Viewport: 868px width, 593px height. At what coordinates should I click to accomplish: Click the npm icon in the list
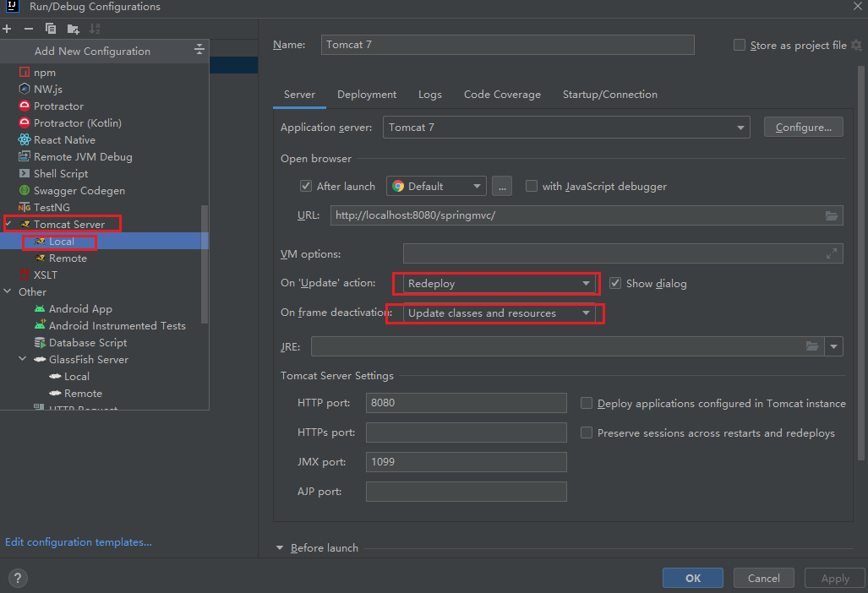[25, 73]
